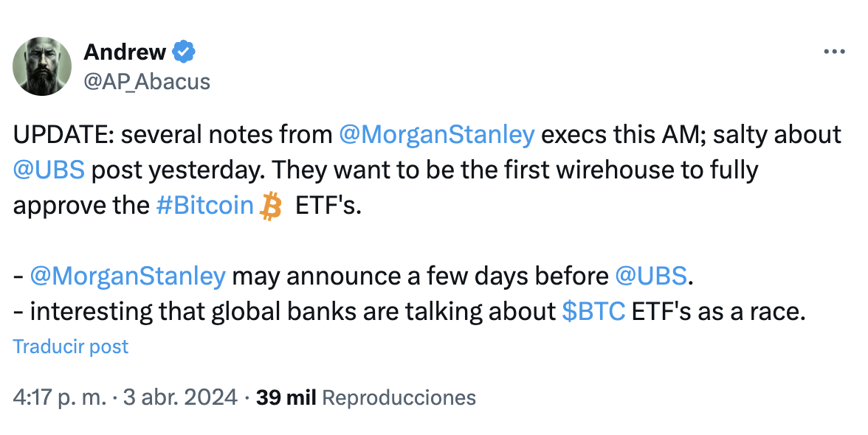Open the three-dot more options menu
Image resolution: width=868 pixels, height=435 pixels.
[x=833, y=52]
